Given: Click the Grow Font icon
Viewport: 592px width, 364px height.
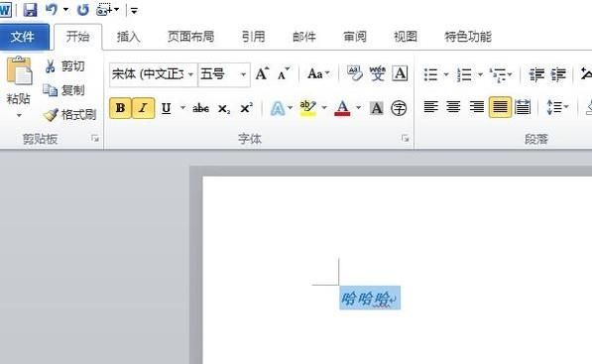Looking at the screenshot, I should tap(262, 74).
